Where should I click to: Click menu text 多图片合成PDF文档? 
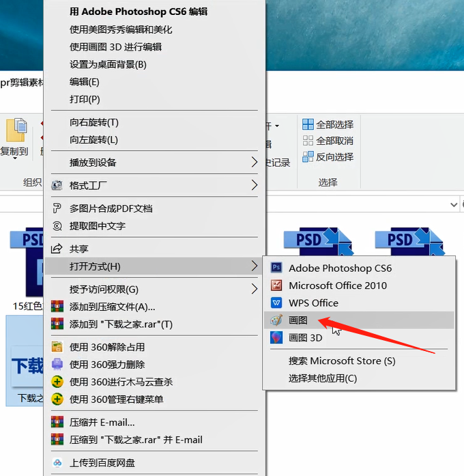(x=111, y=208)
